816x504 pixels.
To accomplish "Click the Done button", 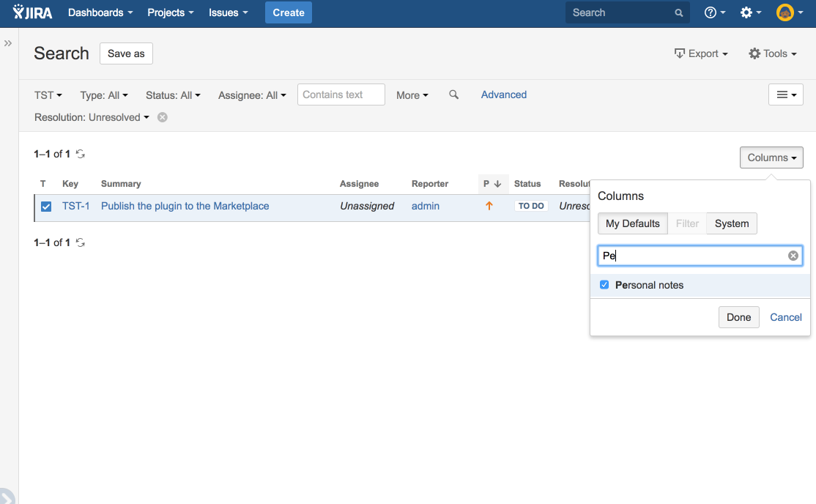I will (x=738, y=317).
